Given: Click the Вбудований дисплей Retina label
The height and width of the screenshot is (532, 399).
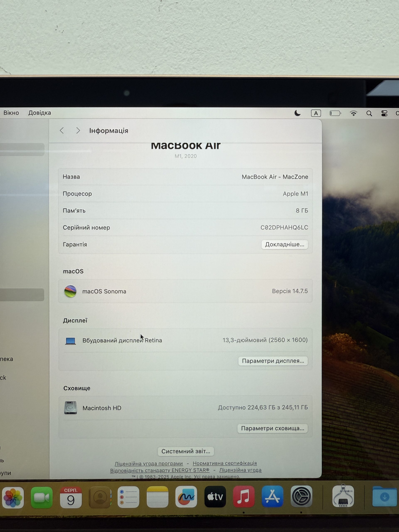Looking at the screenshot, I should pyautogui.click(x=122, y=340).
